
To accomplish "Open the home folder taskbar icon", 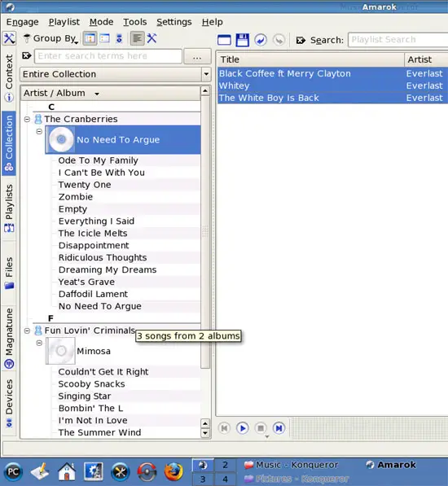I will pyautogui.click(x=67, y=471).
